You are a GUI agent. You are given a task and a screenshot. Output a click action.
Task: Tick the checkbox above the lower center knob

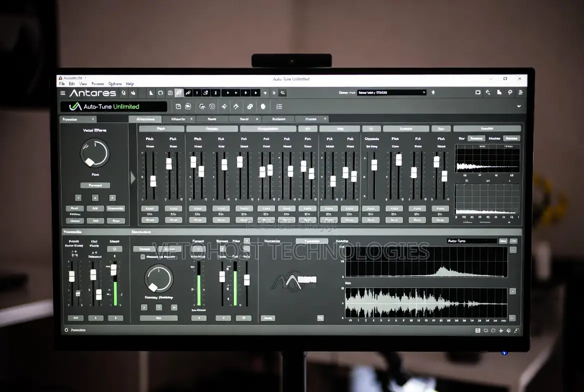click(x=142, y=256)
